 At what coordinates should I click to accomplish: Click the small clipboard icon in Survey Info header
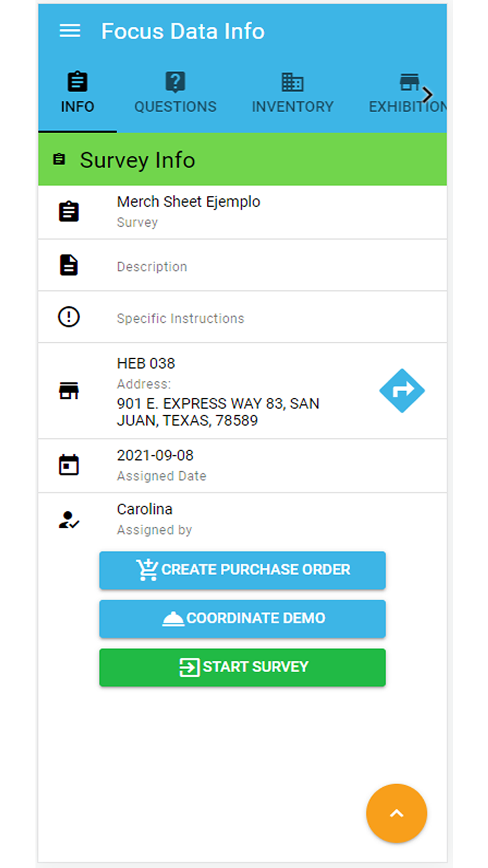[59, 159]
